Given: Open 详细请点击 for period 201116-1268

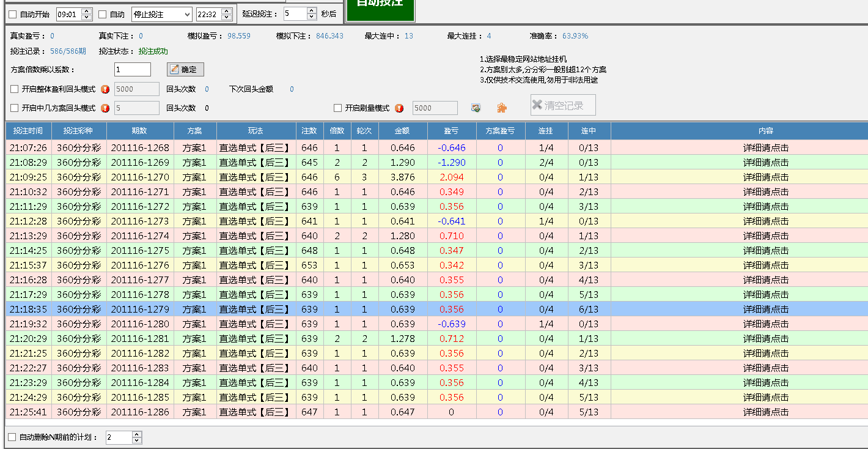Looking at the screenshot, I should coord(766,148).
